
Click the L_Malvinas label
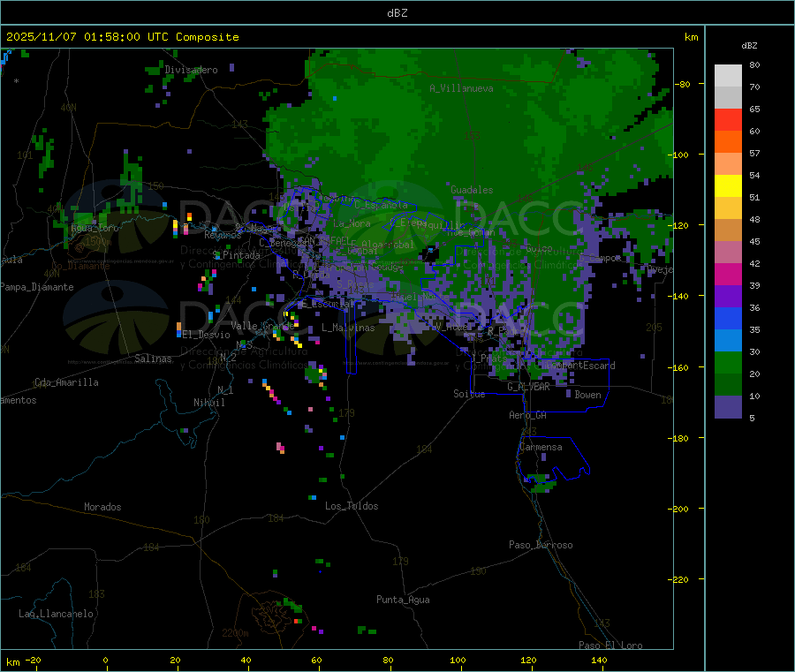(348, 328)
